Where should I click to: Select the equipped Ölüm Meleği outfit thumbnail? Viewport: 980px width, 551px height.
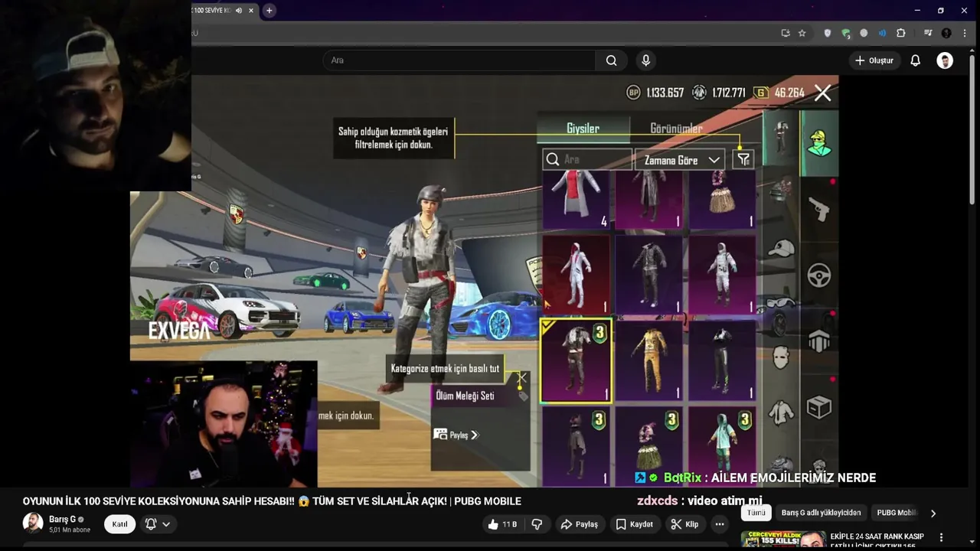pos(576,360)
